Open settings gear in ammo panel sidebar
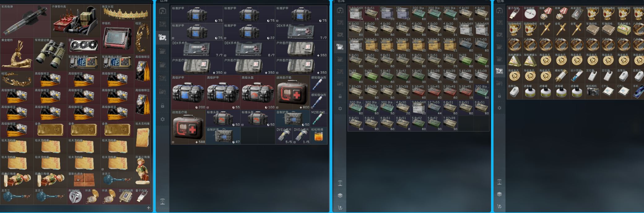The width and height of the screenshot is (644, 213). (x=340, y=109)
